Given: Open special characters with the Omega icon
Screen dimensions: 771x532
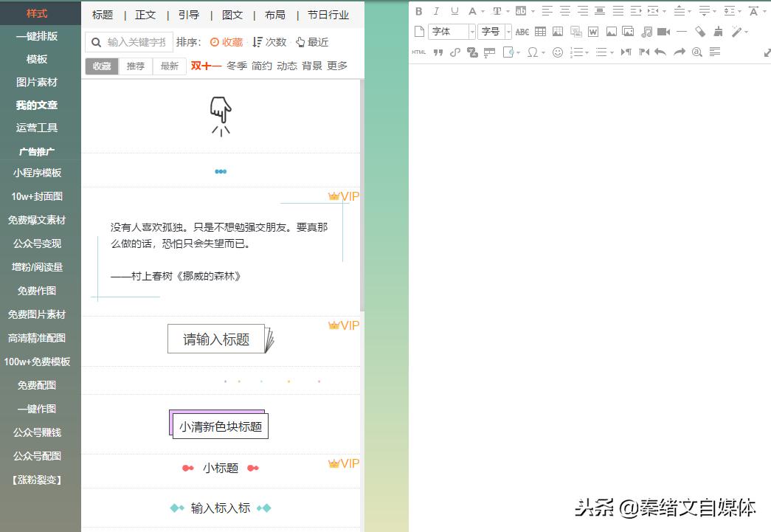Looking at the screenshot, I should pos(531,52).
